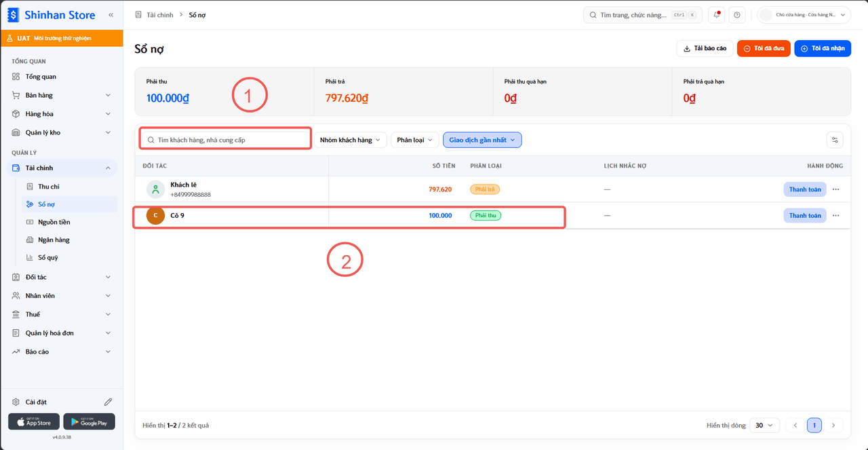Open the App Store badge
Image resolution: width=868 pixels, height=450 pixels.
34,421
